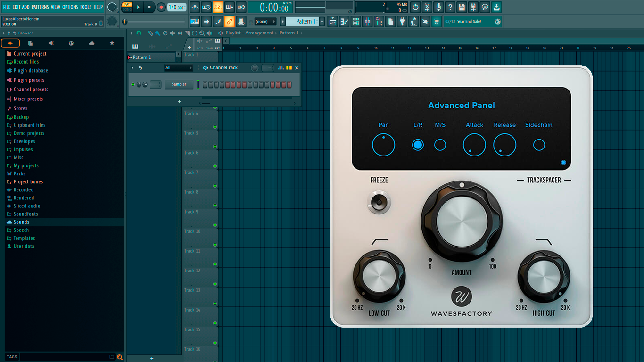
Task: Open the FILE menu
Action: pyautogui.click(x=7, y=7)
